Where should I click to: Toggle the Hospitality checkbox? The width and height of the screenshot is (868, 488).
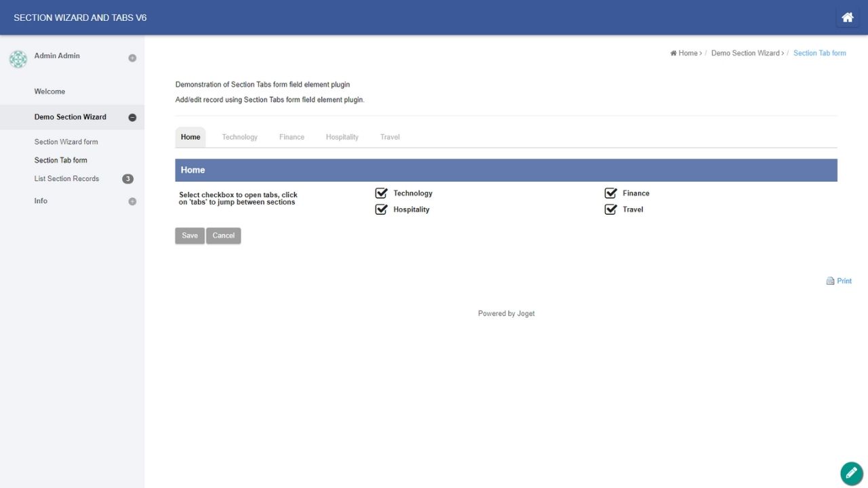pos(381,209)
